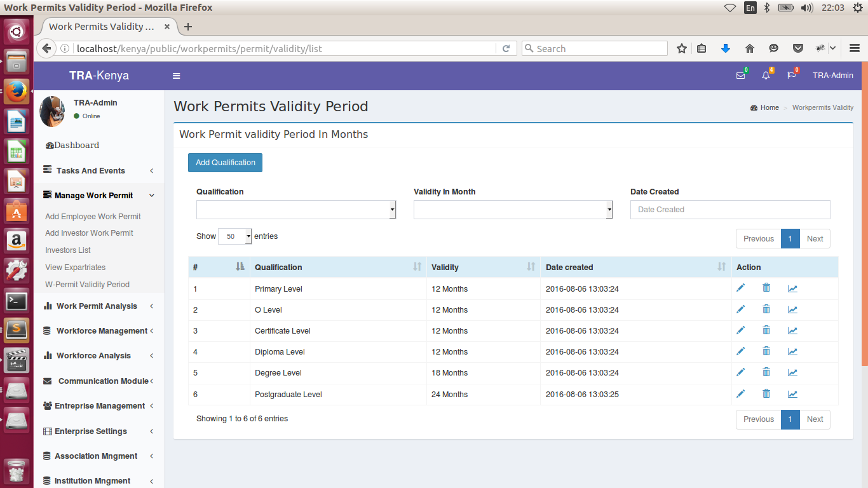The width and height of the screenshot is (868, 488).
Task: Click the bell notifications icon
Action: [x=766, y=76]
